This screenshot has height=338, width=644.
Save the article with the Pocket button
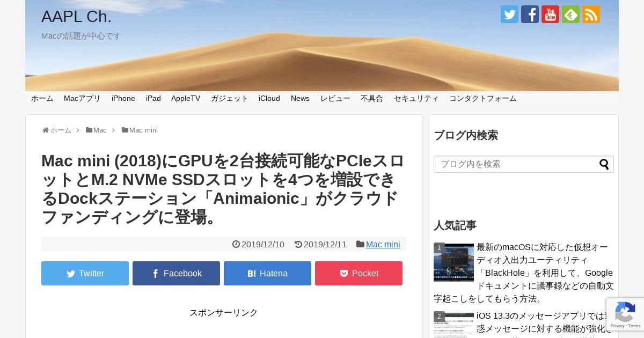click(x=358, y=273)
